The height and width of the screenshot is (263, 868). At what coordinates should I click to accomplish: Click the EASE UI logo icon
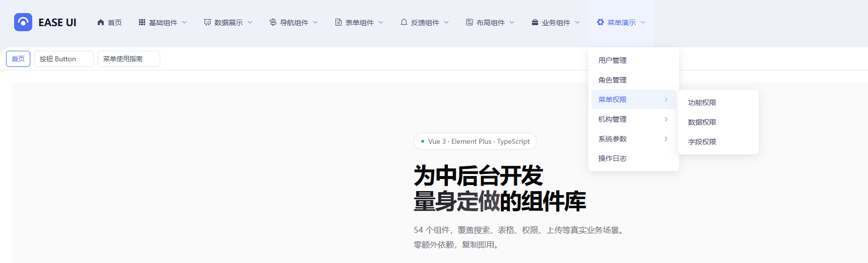pyautogui.click(x=23, y=22)
